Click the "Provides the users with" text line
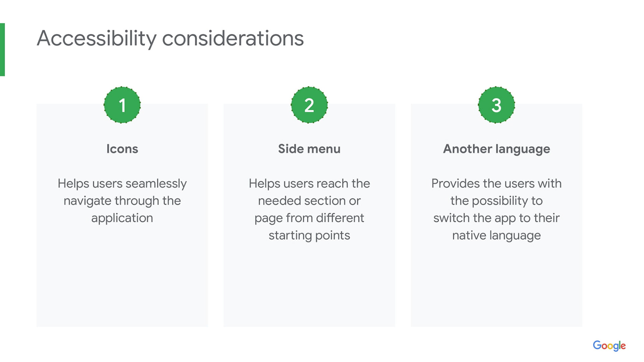The image size is (644, 362). 496,184
